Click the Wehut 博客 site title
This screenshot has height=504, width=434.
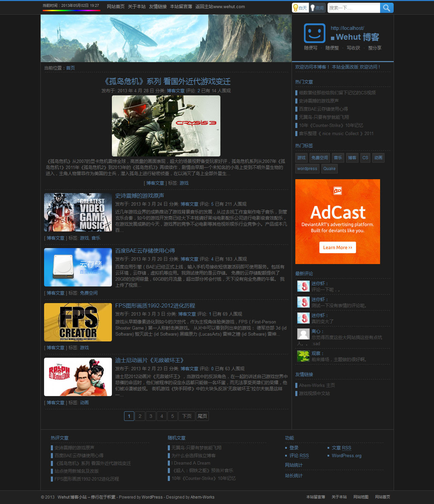point(357,37)
